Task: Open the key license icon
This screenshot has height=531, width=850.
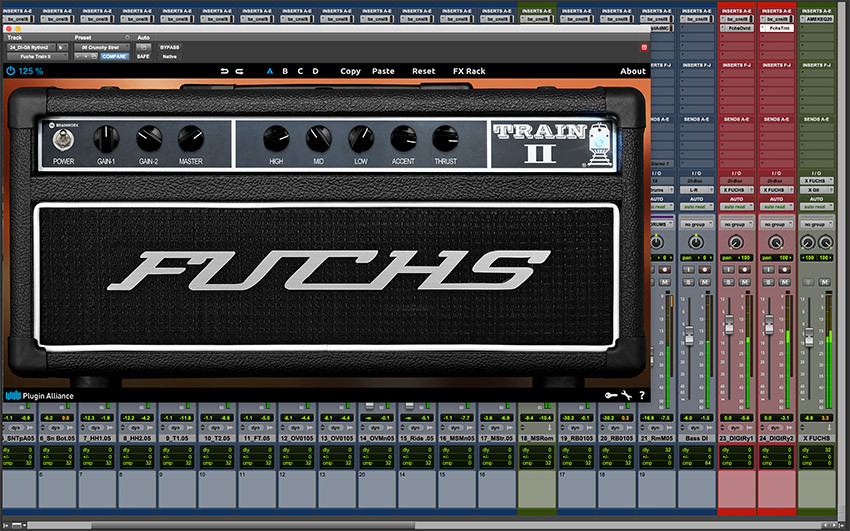Action: (x=610, y=396)
